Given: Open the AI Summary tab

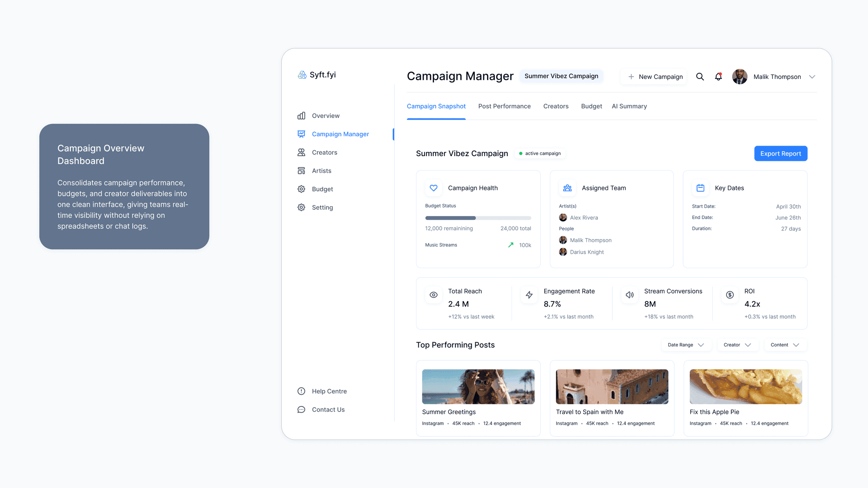Looking at the screenshot, I should click(x=629, y=106).
